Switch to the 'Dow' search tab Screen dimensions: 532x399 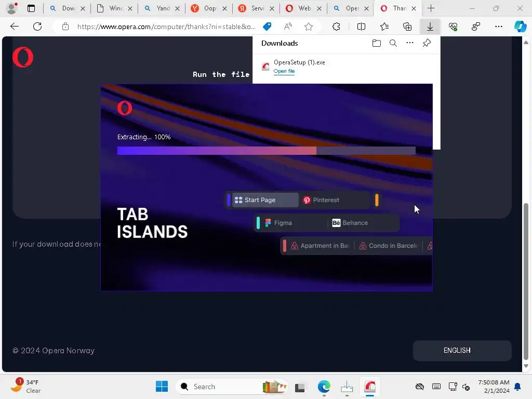click(x=67, y=8)
